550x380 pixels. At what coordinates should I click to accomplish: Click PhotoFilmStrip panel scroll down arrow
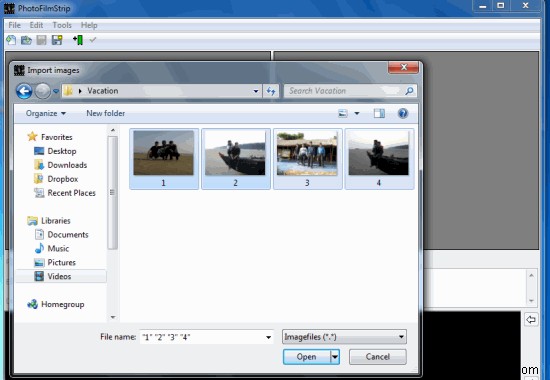[531, 301]
